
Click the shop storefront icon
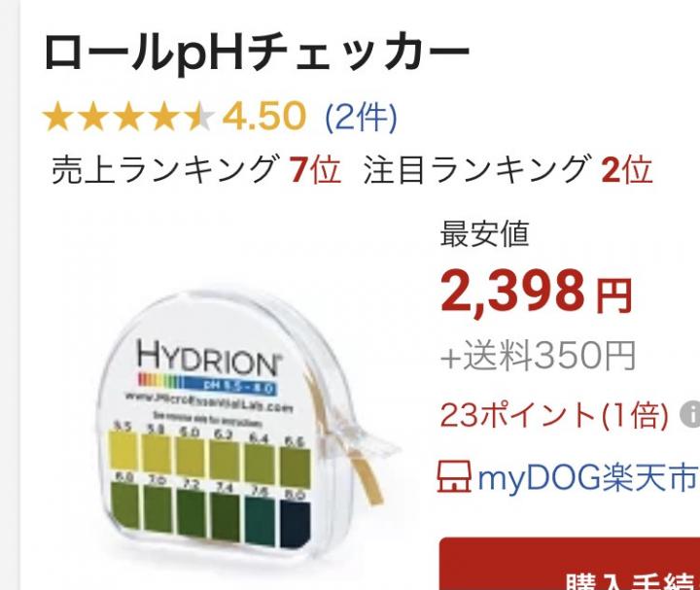click(454, 476)
